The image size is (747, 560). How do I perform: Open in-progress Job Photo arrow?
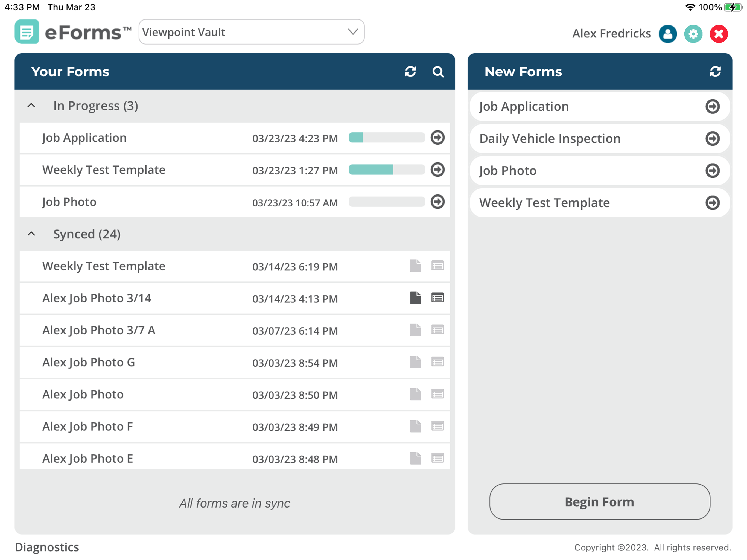[438, 202]
